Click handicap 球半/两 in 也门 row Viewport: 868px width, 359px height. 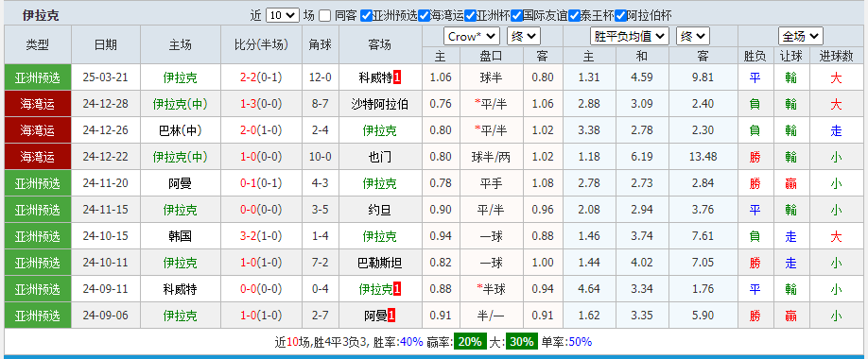(491, 157)
